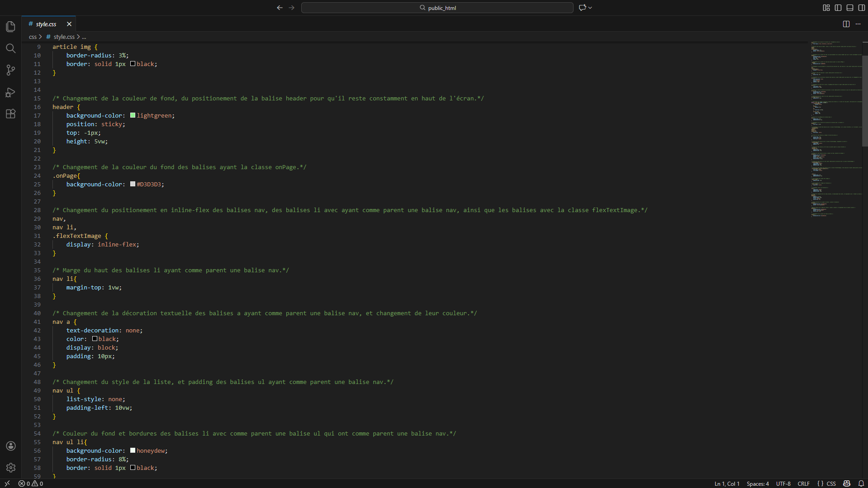Open Copilot chat dropdown arrow

tap(590, 8)
